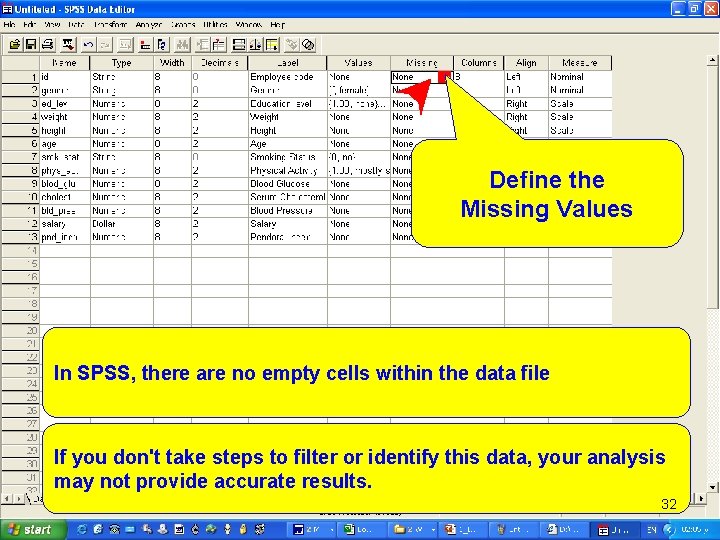Click the 'Dollar' type cell for salary

[x=122, y=224]
